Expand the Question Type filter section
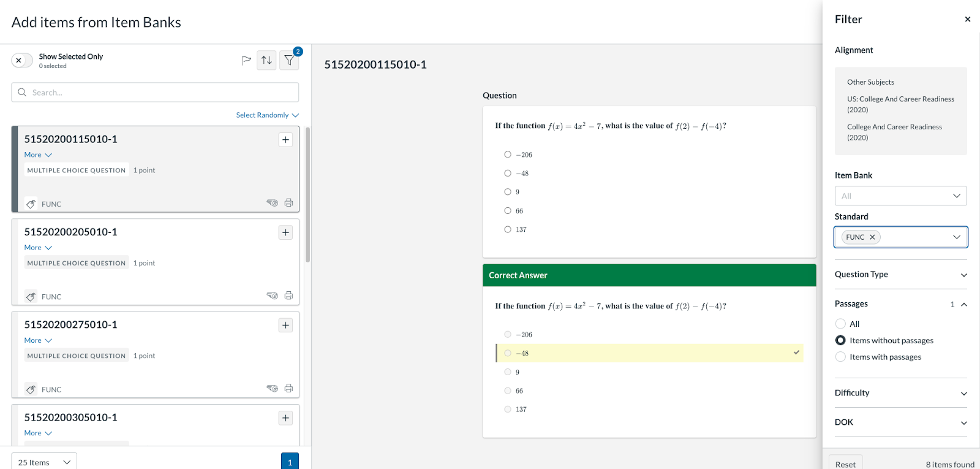The width and height of the screenshot is (980, 469). coord(900,275)
